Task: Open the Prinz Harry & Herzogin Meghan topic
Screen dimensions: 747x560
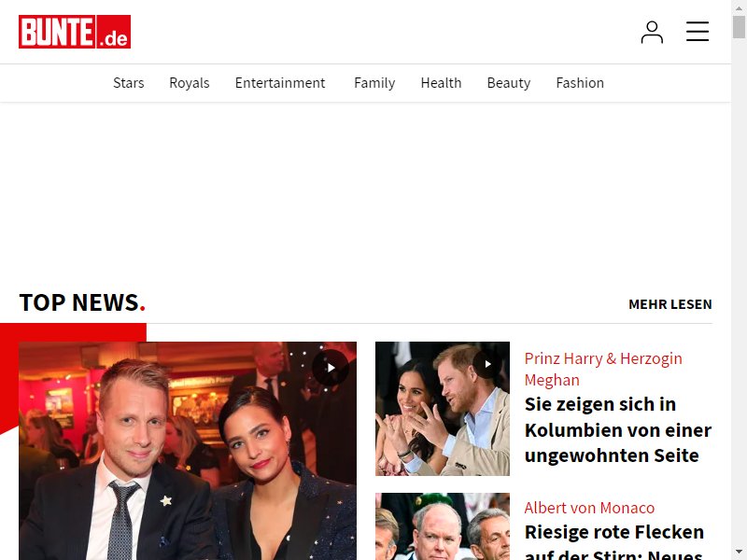Action: pos(603,369)
